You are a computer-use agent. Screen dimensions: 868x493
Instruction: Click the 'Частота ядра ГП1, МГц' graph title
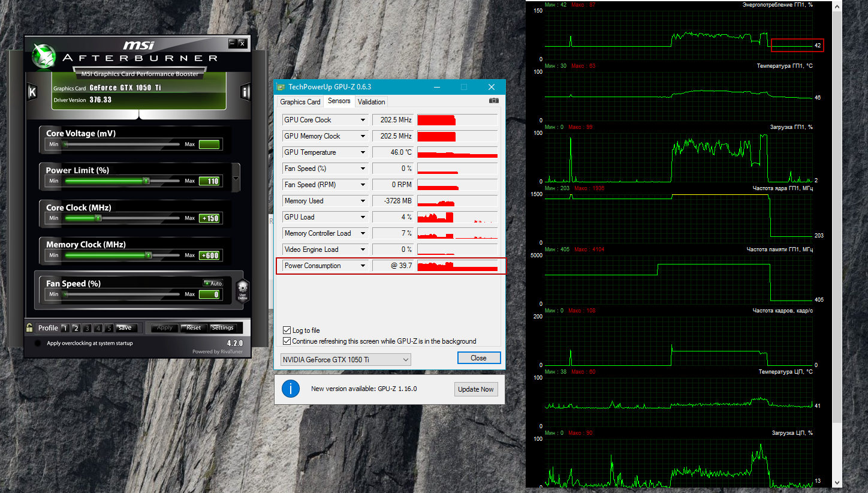click(782, 188)
